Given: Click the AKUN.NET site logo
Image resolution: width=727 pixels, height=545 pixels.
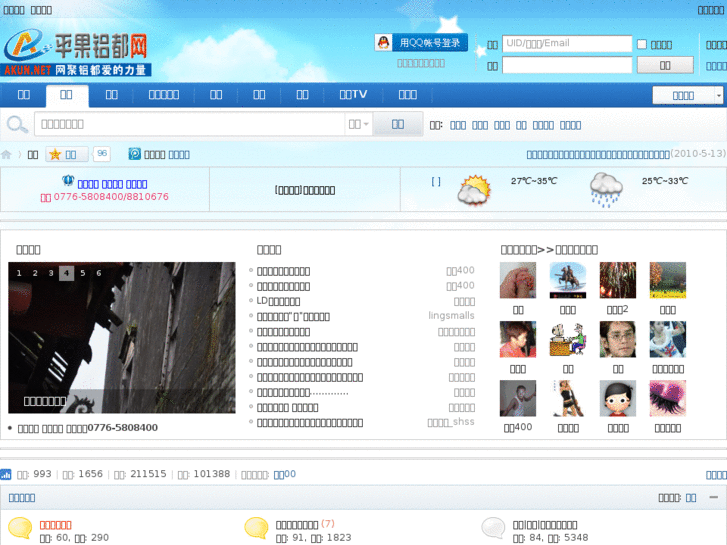Looking at the screenshot, I should pyautogui.click(x=76, y=52).
